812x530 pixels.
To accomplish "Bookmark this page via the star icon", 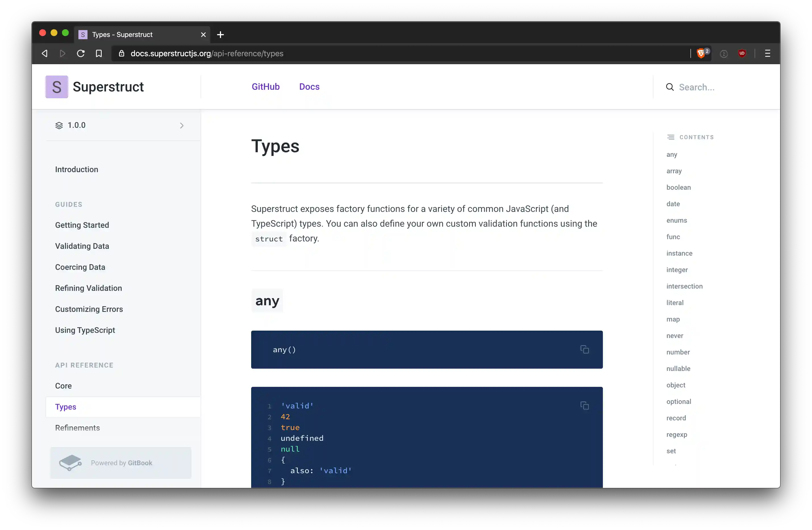I will (x=99, y=53).
